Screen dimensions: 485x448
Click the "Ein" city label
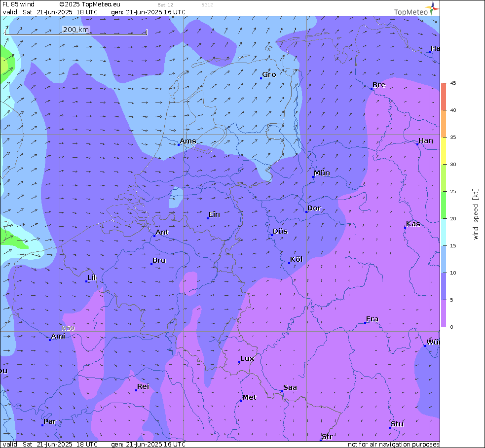click(x=214, y=214)
